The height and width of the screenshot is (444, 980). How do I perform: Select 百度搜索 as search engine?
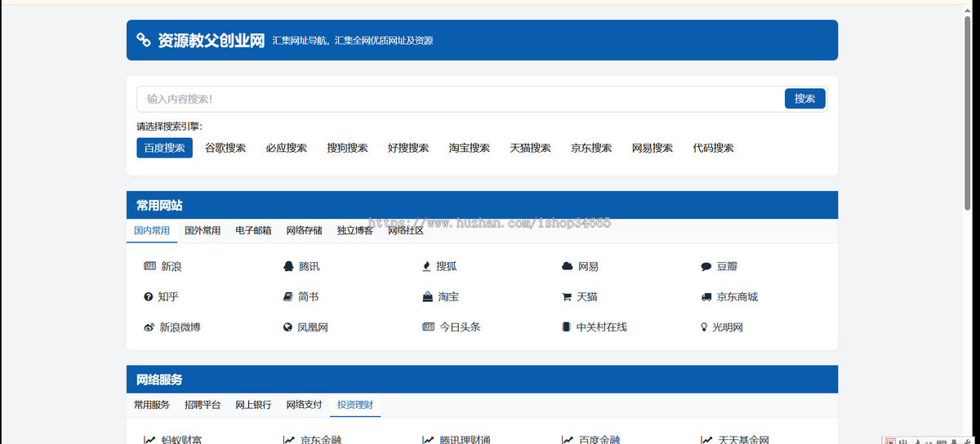point(164,148)
